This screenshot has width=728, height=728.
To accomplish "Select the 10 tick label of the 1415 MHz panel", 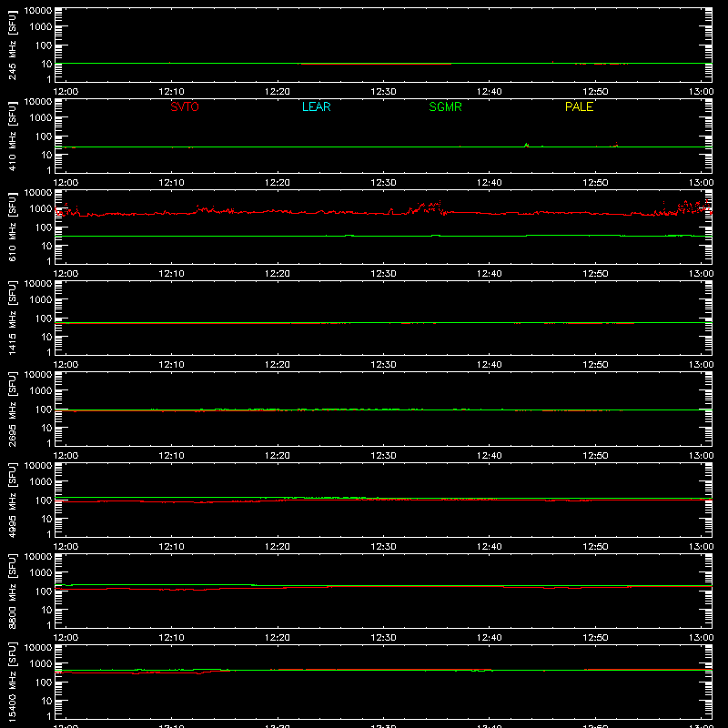I will pyautogui.click(x=47, y=337).
